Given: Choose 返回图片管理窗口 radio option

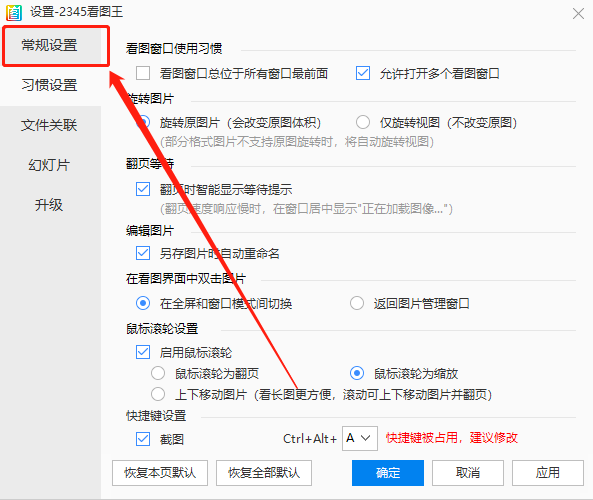Looking at the screenshot, I should pos(357,303).
